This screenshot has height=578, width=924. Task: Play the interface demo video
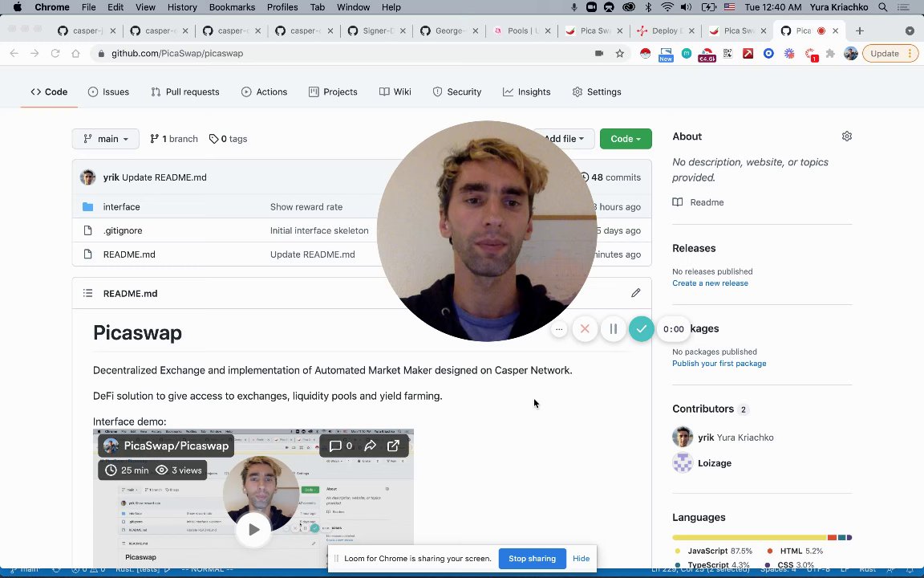pyautogui.click(x=253, y=530)
